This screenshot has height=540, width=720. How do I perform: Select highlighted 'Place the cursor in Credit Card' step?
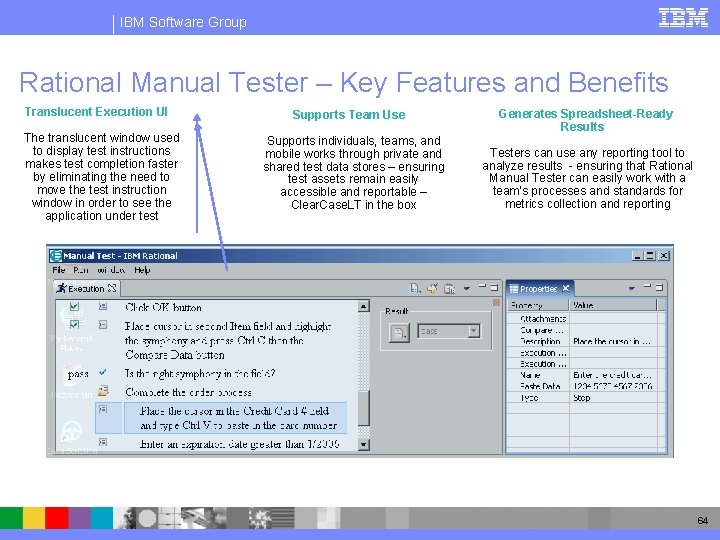[x=235, y=418]
